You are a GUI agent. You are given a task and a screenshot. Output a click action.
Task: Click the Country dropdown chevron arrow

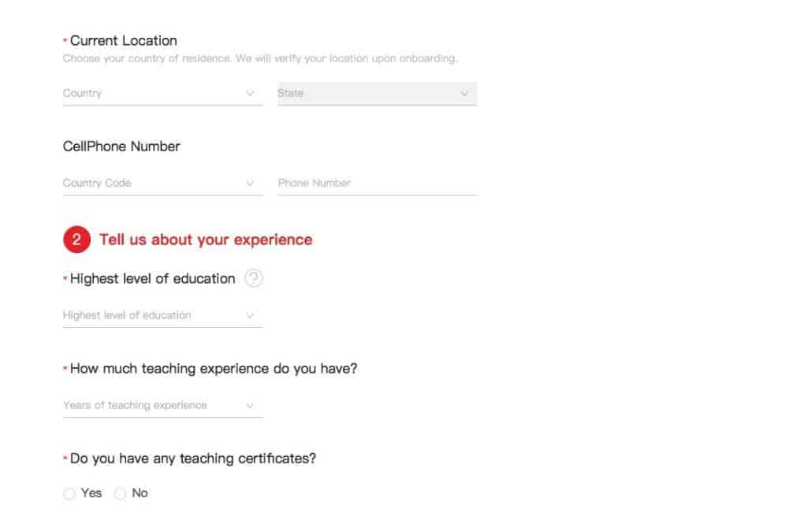[250, 94]
